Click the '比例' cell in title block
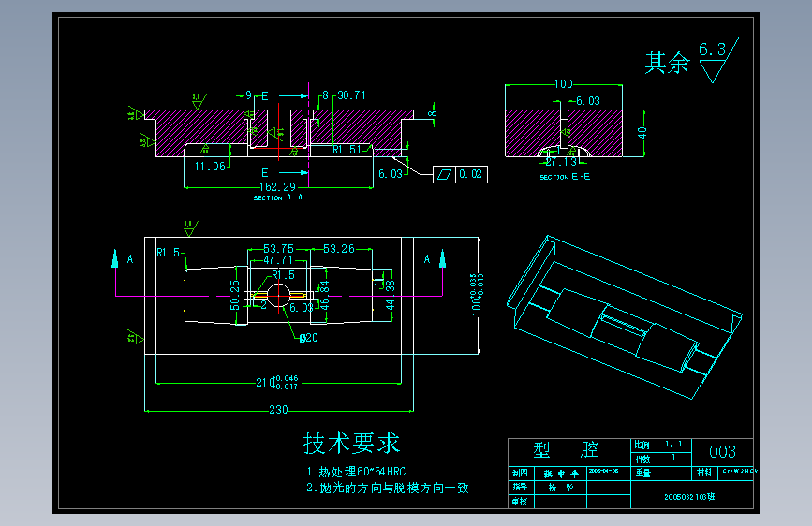Viewport: 812px width, 526px height. (x=642, y=445)
